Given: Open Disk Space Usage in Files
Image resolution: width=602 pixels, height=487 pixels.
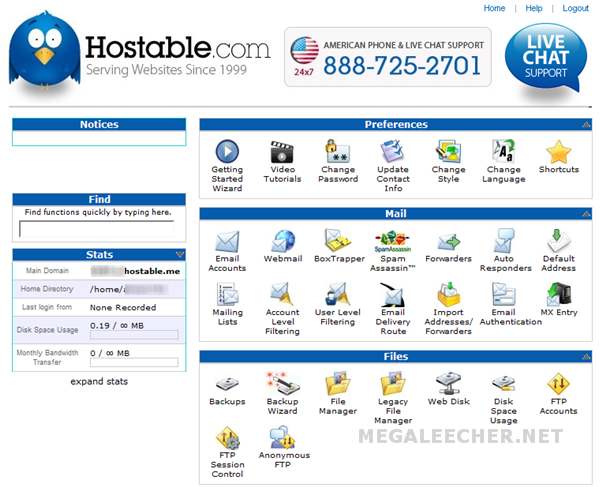Looking at the screenshot, I should (504, 398).
